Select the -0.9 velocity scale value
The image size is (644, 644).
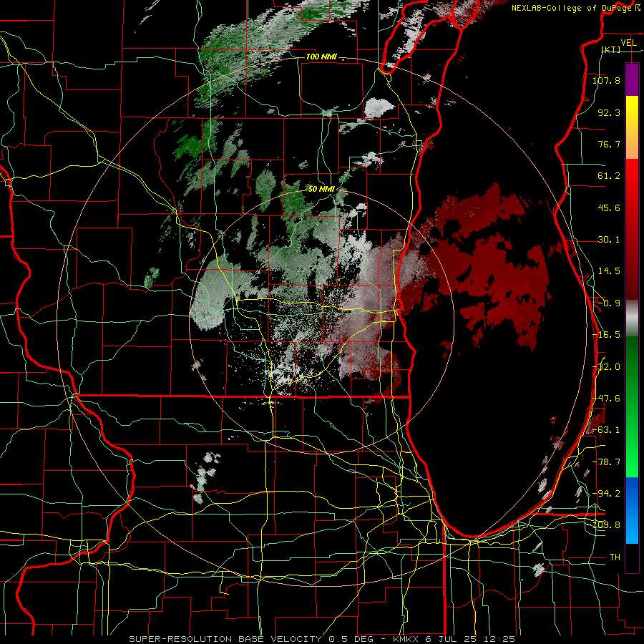click(x=609, y=303)
